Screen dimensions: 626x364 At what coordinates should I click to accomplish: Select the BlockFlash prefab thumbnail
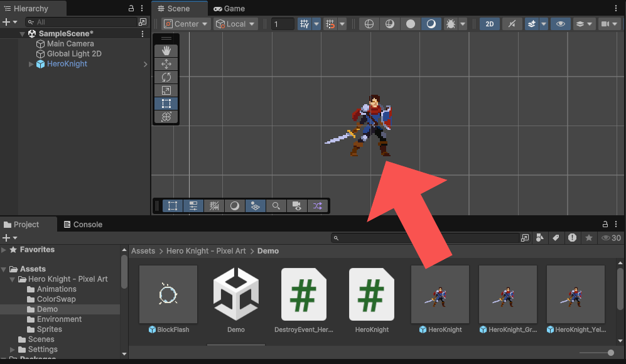pyautogui.click(x=168, y=294)
